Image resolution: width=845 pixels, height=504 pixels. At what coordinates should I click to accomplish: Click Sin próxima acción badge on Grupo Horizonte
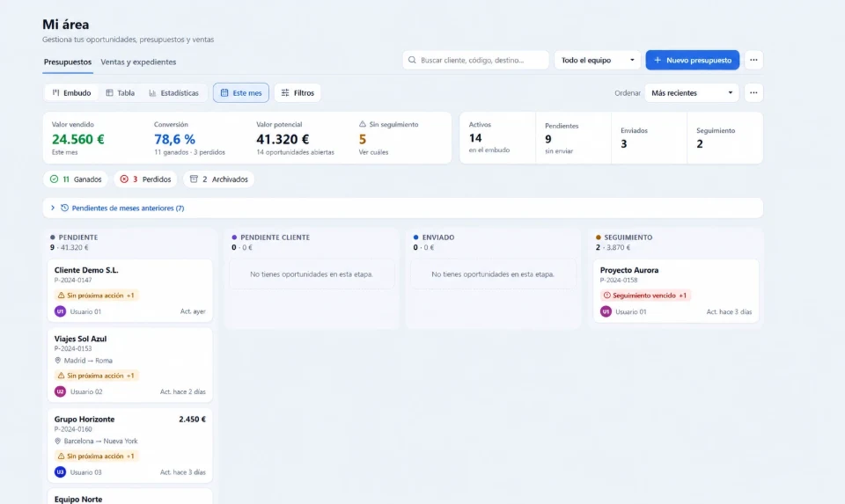97,456
